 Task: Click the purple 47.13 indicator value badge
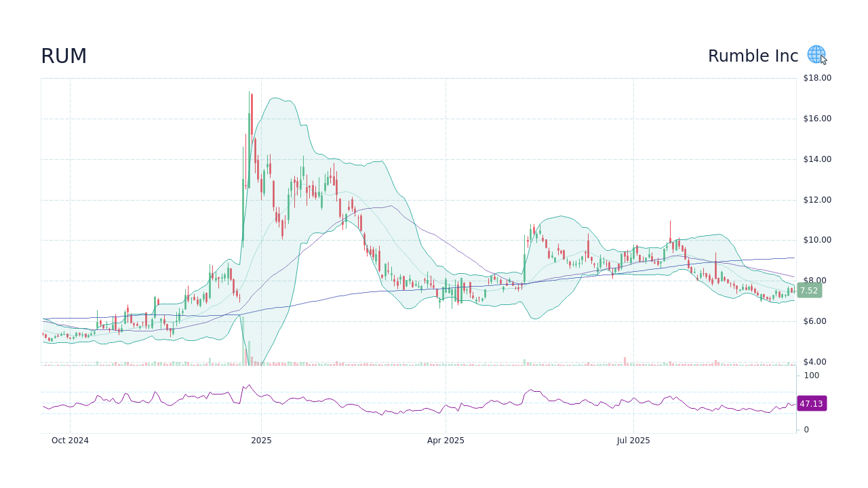pos(811,403)
